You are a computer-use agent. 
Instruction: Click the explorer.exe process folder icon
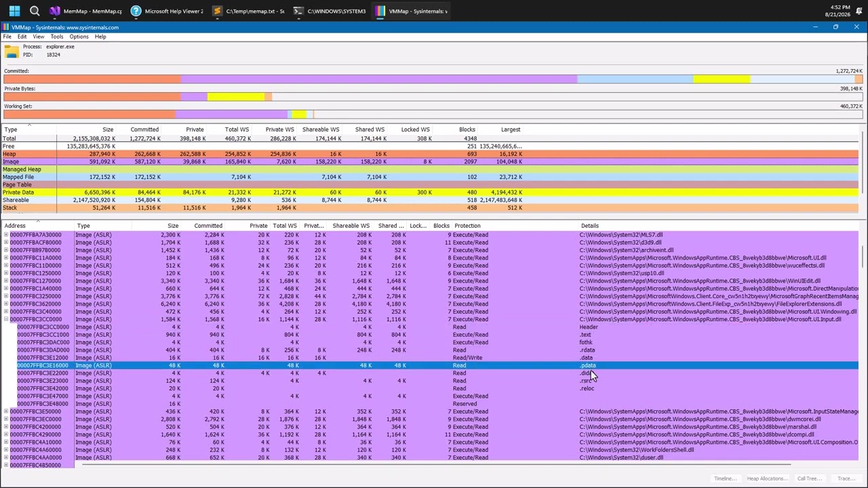coord(12,52)
